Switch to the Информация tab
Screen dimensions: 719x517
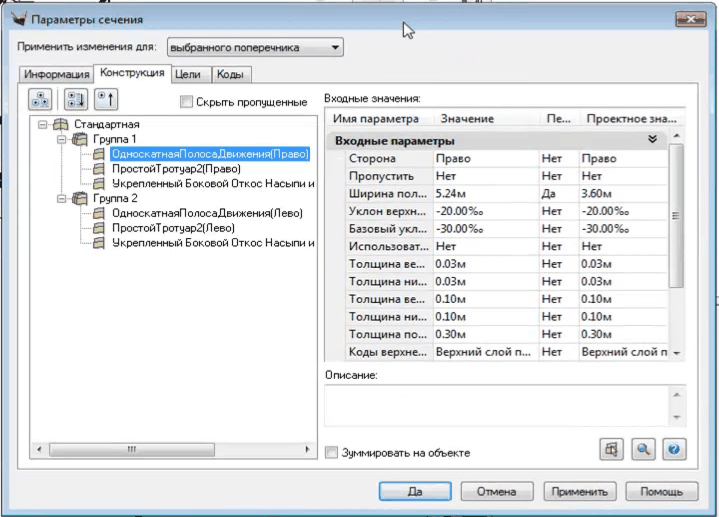point(56,74)
